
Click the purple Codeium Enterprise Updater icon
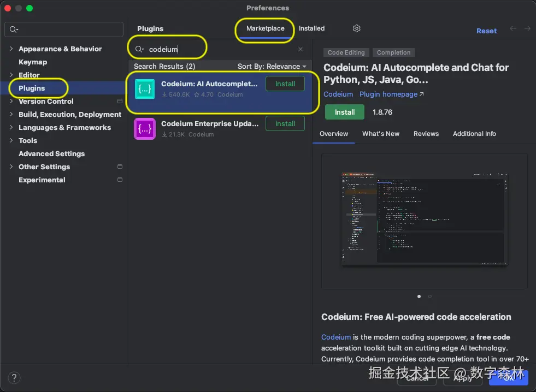tap(144, 128)
